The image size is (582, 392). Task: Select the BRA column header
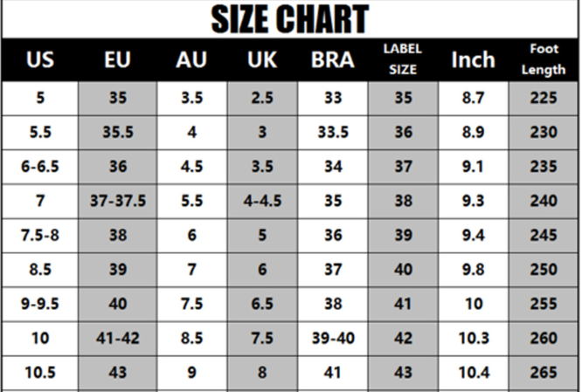[x=333, y=59]
